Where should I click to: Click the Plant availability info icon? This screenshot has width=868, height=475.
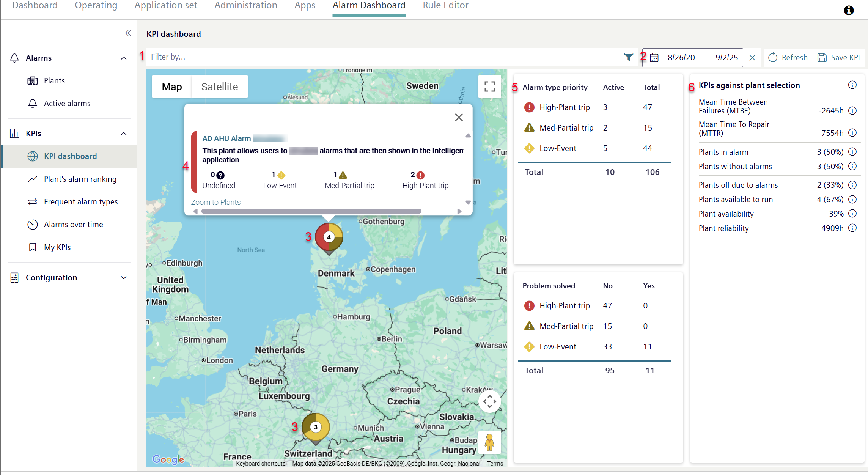tap(852, 214)
